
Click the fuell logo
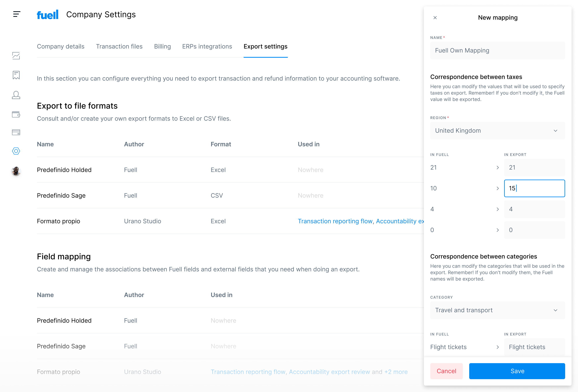point(48,15)
